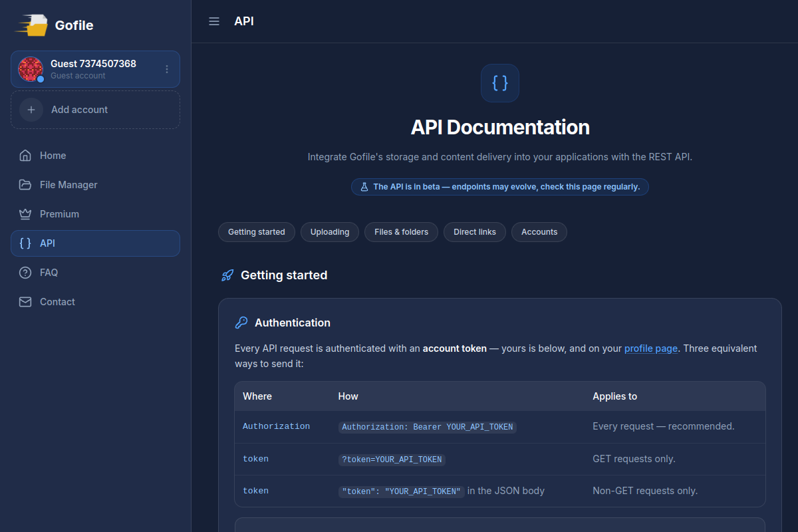Open the Contact page
Viewport: 798px width, 532px height.
95,302
